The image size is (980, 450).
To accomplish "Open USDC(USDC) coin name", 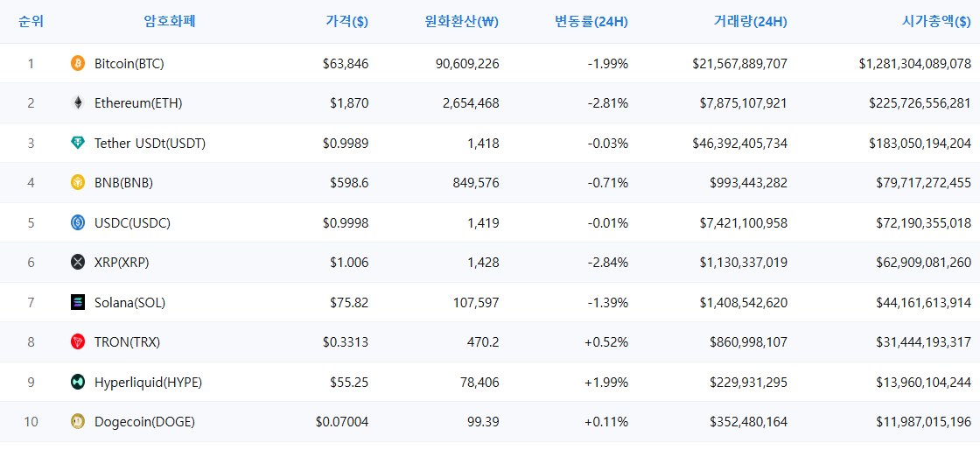I will [x=132, y=222].
